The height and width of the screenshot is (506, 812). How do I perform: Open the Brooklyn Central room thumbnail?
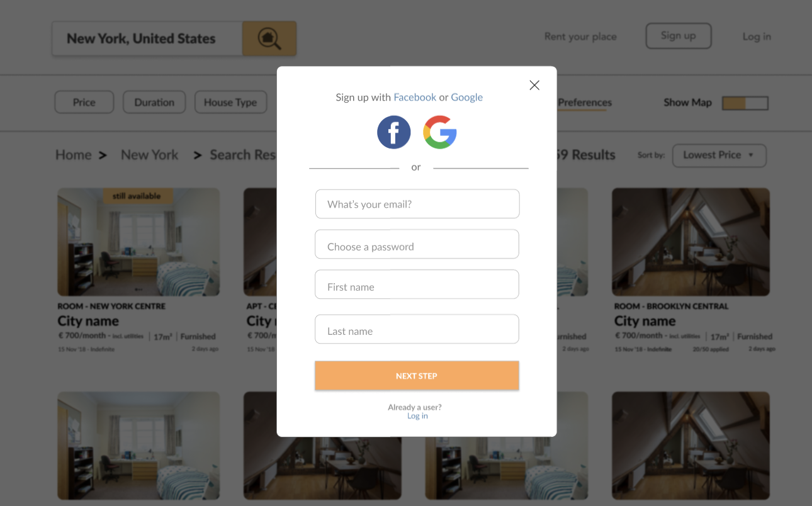click(691, 242)
